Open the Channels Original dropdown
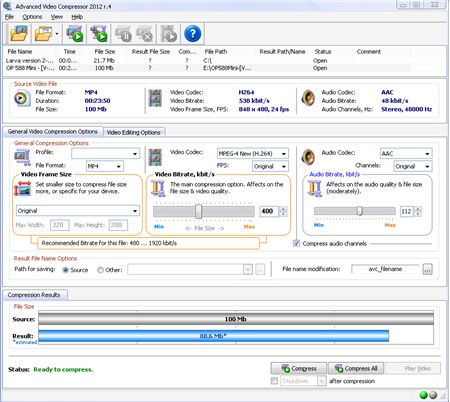This screenshot has width=450, height=402. coord(413,166)
